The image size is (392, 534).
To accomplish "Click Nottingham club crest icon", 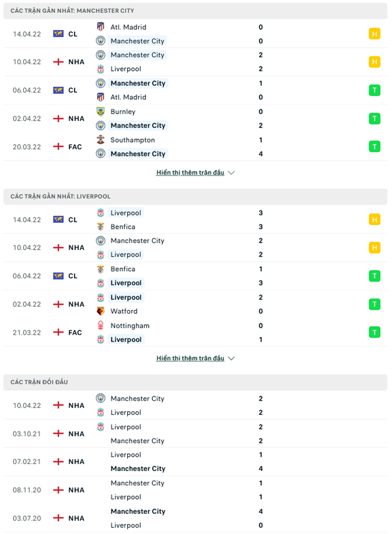I will (x=101, y=325).
